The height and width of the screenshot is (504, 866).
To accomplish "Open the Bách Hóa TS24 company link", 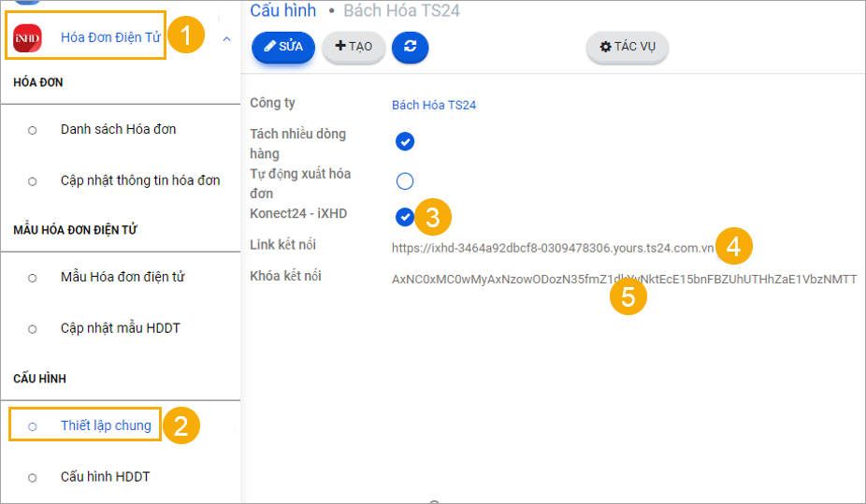I will (434, 105).
